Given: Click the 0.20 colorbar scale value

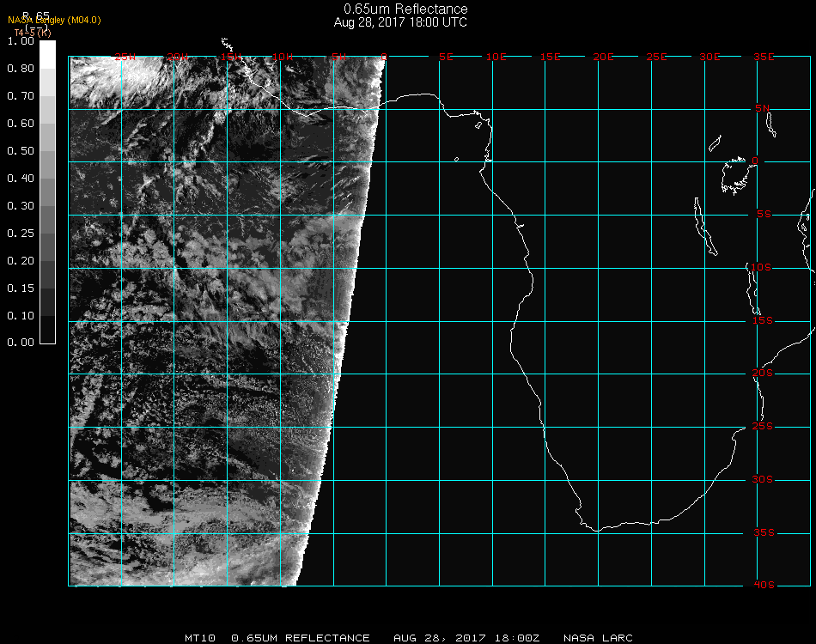Looking at the screenshot, I should [21, 261].
